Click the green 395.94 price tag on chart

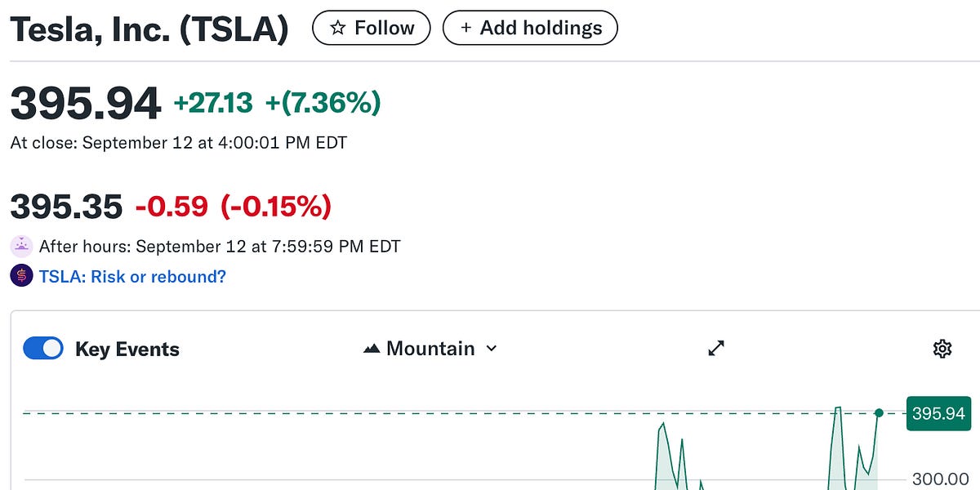(939, 413)
